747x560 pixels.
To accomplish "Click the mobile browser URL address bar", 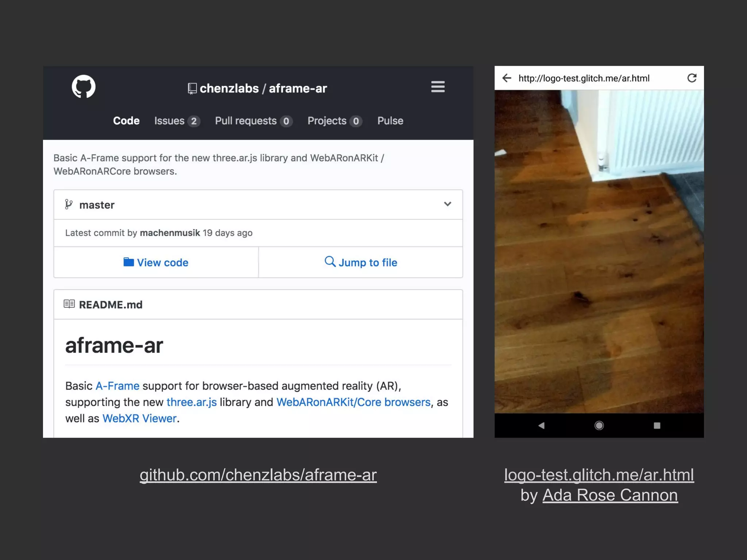I will tap(584, 78).
